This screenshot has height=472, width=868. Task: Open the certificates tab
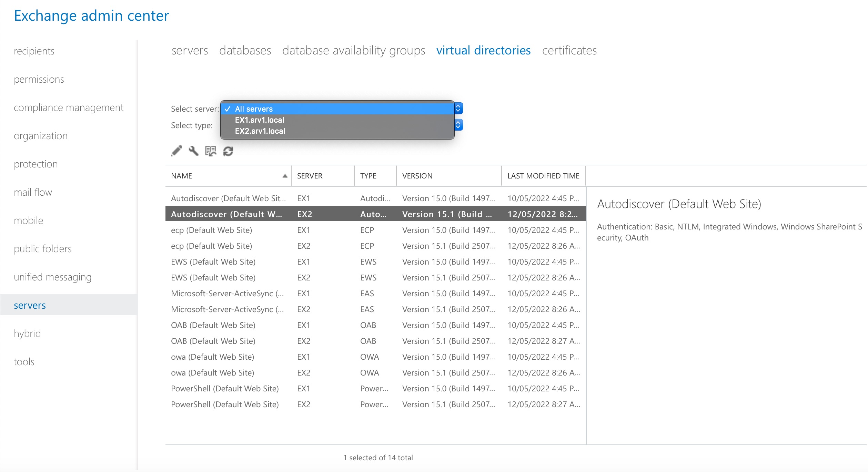[569, 50]
